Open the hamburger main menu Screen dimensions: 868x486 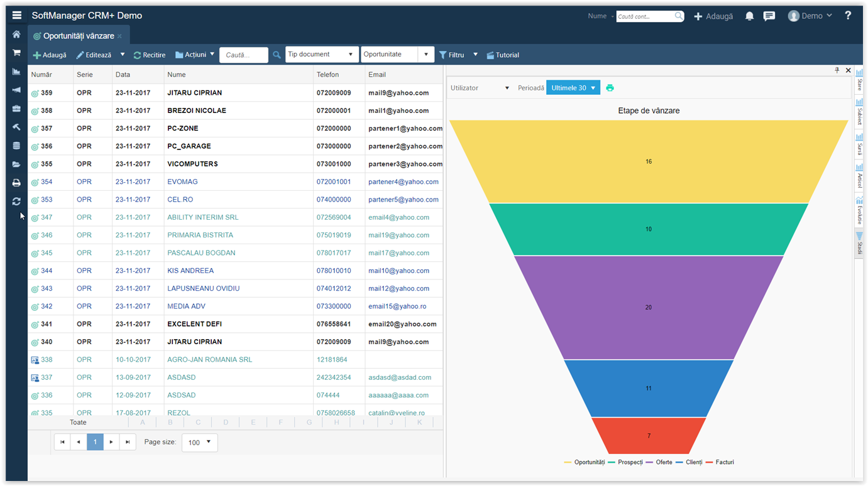(17, 16)
